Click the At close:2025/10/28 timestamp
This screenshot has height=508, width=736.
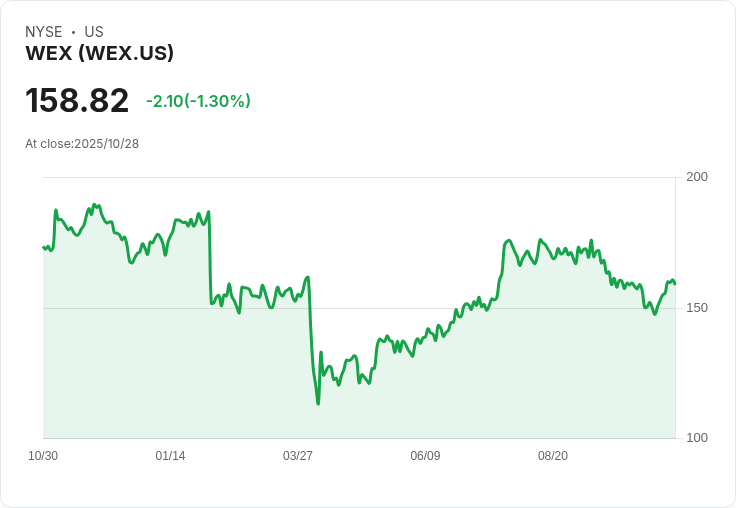(82, 144)
